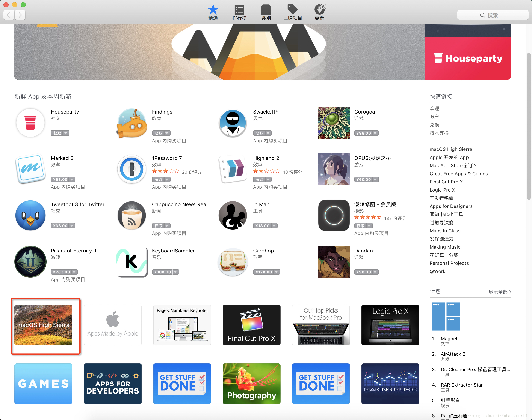Show all paid apps via 显示全部
This screenshot has width=532, height=420.
pos(500,292)
